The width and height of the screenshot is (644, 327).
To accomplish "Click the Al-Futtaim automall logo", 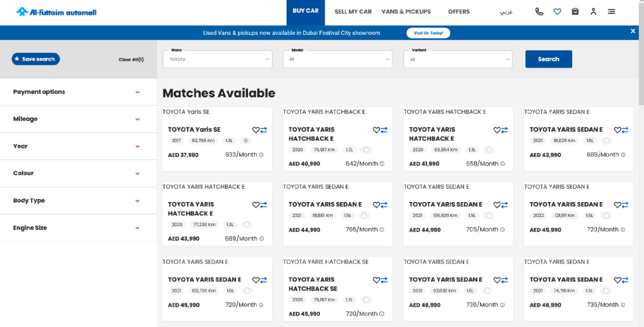I will point(56,12).
